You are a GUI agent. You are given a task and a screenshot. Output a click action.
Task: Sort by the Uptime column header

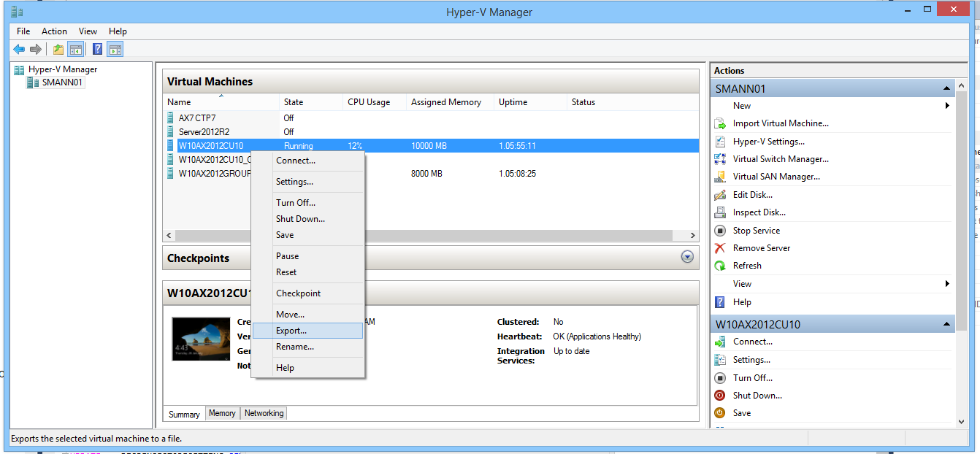click(530, 102)
